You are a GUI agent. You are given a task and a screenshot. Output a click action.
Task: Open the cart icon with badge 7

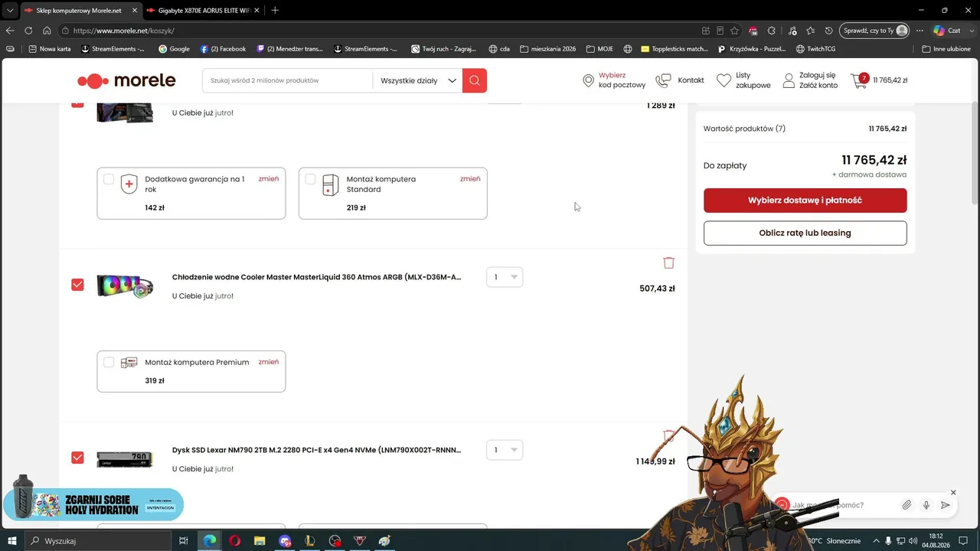(860, 80)
